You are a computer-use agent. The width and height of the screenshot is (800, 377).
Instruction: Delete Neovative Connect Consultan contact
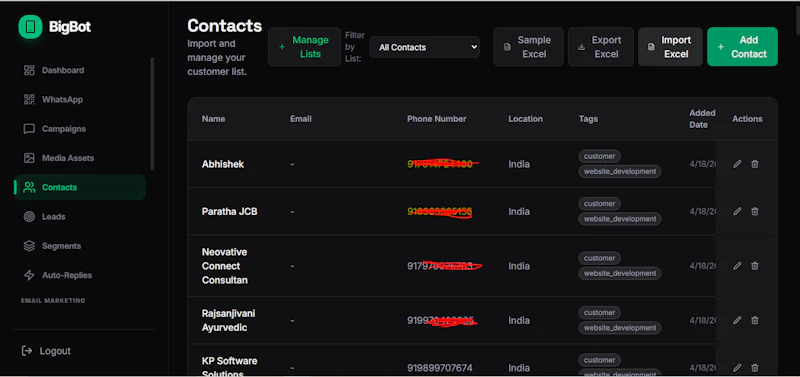(x=755, y=266)
